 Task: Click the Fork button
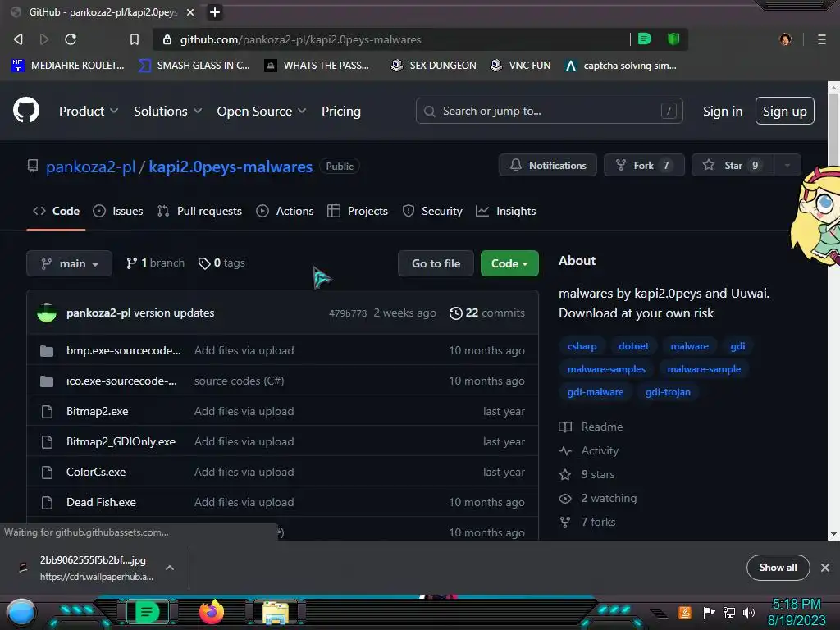(644, 166)
